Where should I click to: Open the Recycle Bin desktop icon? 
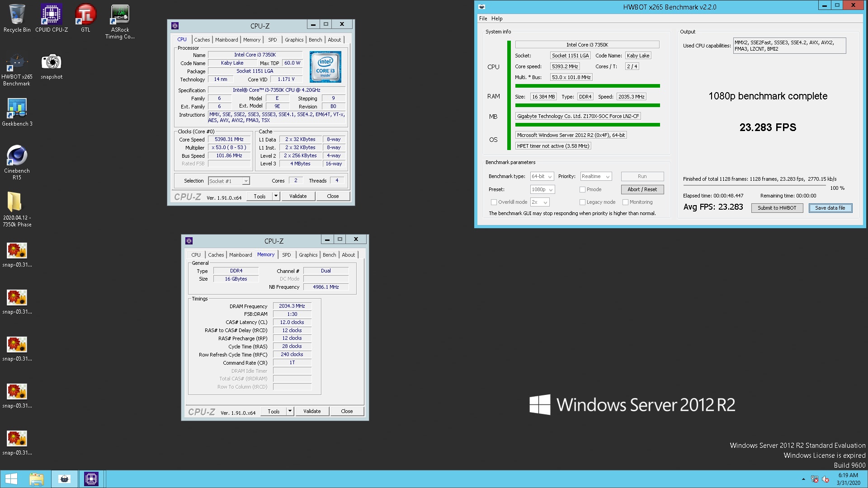click(17, 18)
